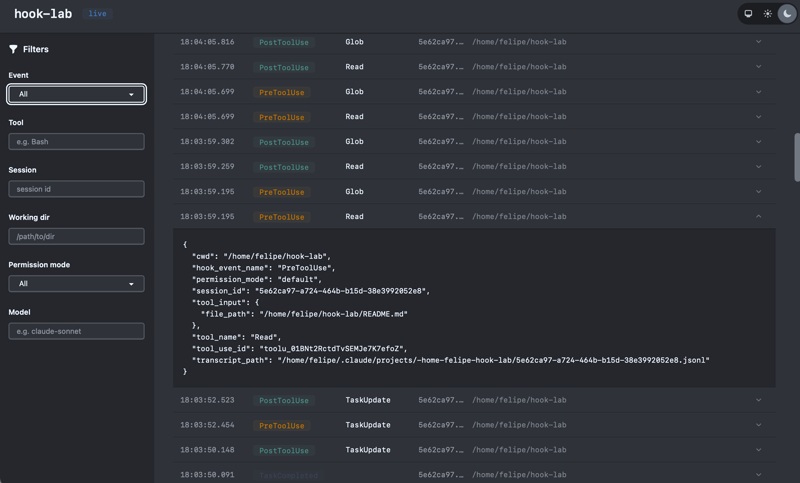Image resolution: width=800 pixels, height=483 pixels.
Task: Focus the Session id input field
Action: coord(76,189)
